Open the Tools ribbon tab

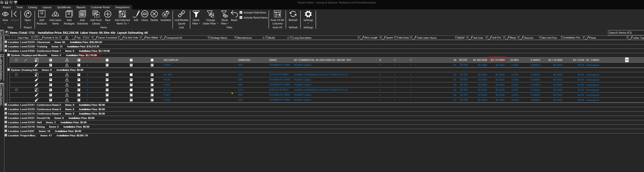[x=20, y=7]
